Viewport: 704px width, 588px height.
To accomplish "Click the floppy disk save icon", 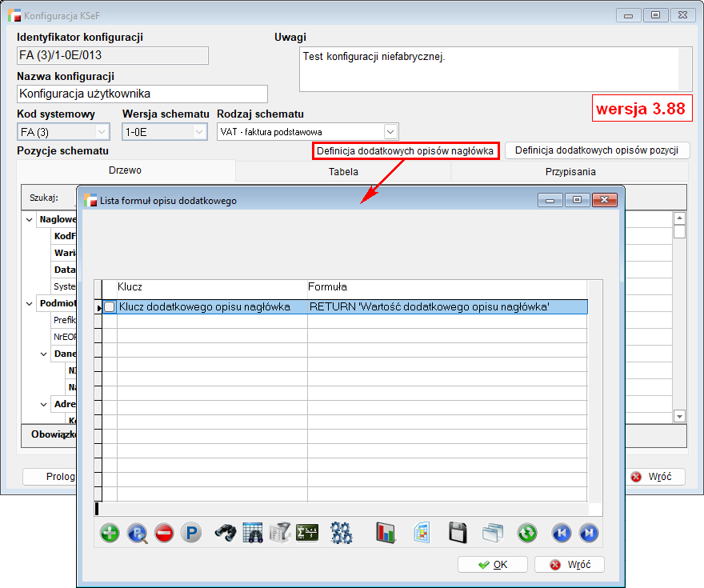I will pyautogui.click(x=457, y=534).
